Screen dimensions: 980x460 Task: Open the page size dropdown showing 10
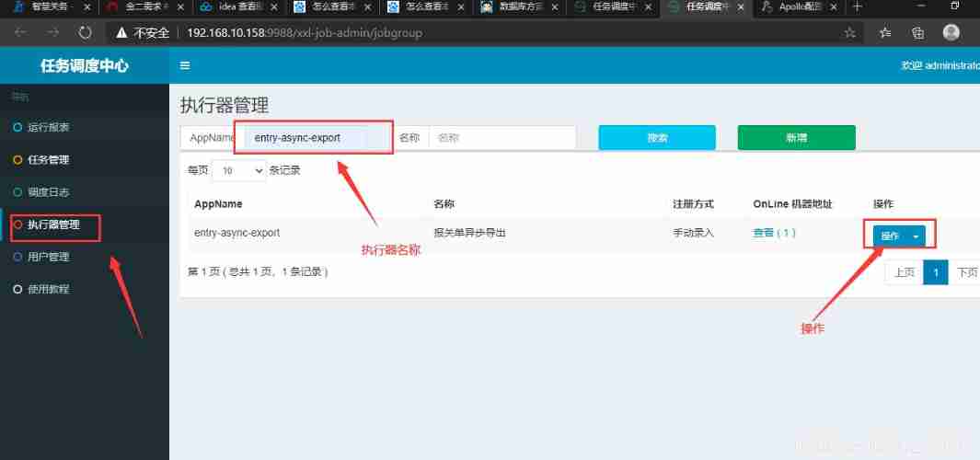click(239, 170)
